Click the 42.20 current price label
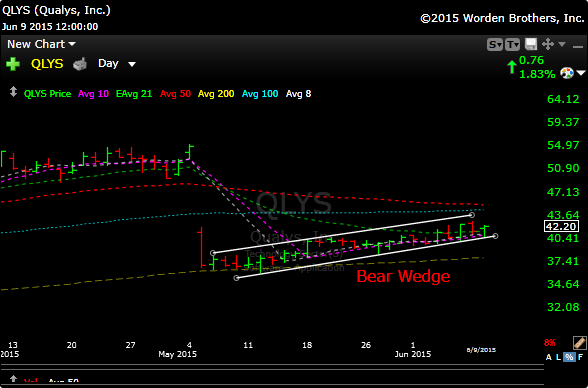Image resolution: width=588 pixels, height=388 pixels. pos(561,226)
